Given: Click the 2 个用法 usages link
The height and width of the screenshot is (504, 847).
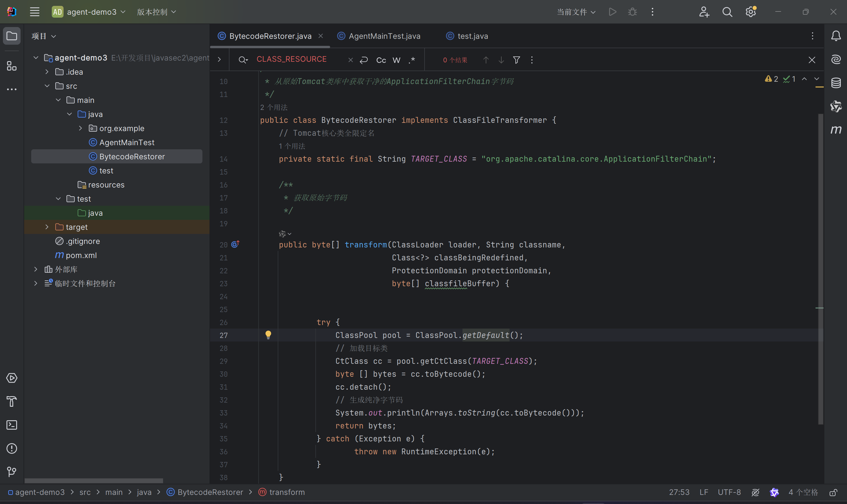Looking at the screenshot, I should 274,107.
